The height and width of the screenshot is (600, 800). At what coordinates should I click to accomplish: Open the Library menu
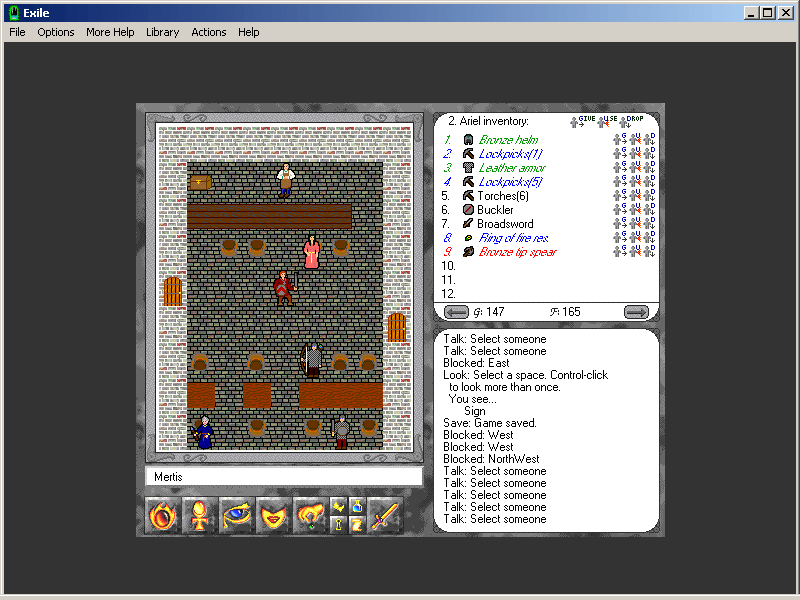pos(163,32)
